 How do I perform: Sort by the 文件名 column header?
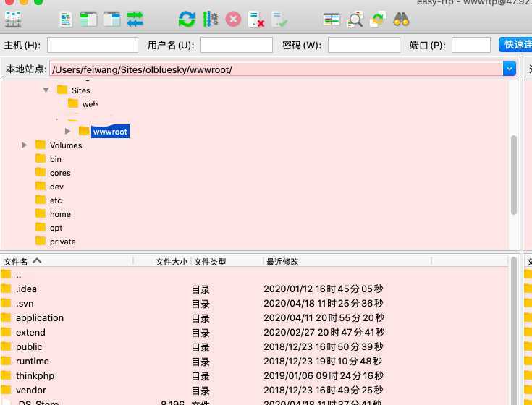[x=67, y=261]
